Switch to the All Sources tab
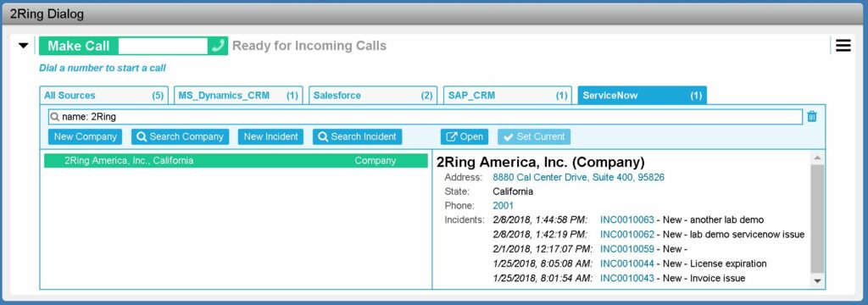The width and height of the screenshot is (868, 305). [x=104, y=95]
